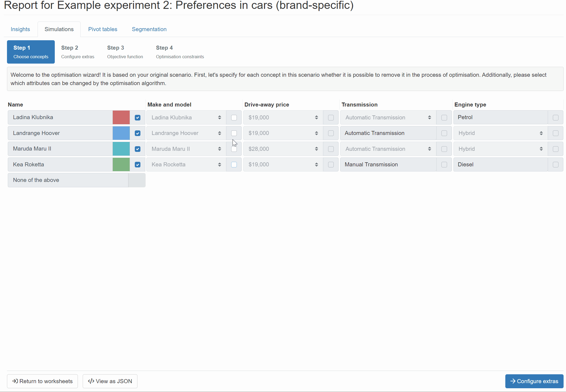Screen dimensions: 566x392
Task: Open the Hybrid engine type dropdown for Landrange Hoover
Action: 499,133
